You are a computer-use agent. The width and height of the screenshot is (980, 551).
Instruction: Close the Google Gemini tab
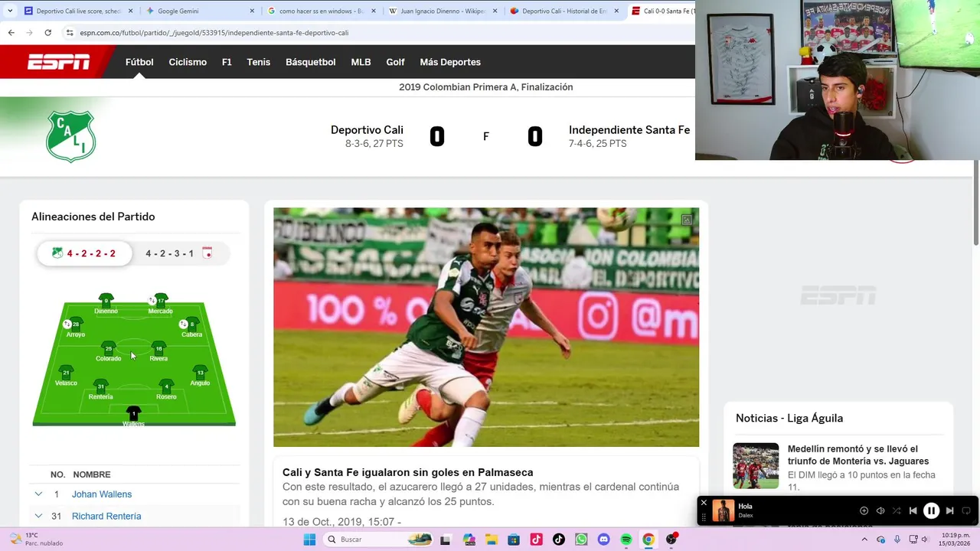[252, 11]
